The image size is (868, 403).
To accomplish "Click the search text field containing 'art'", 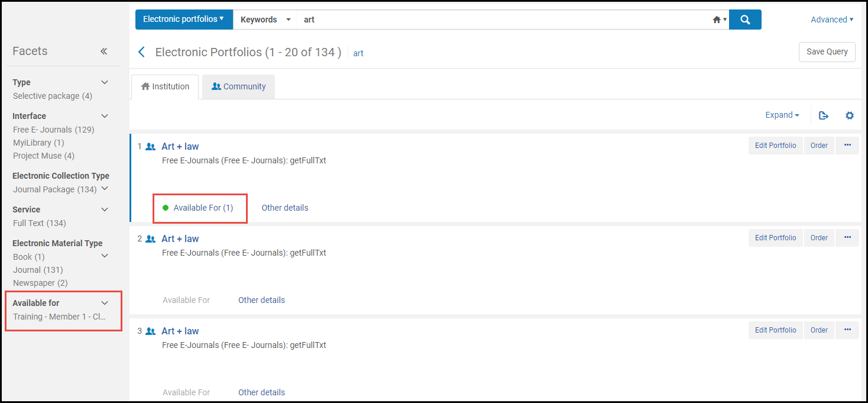I will 504,20.
